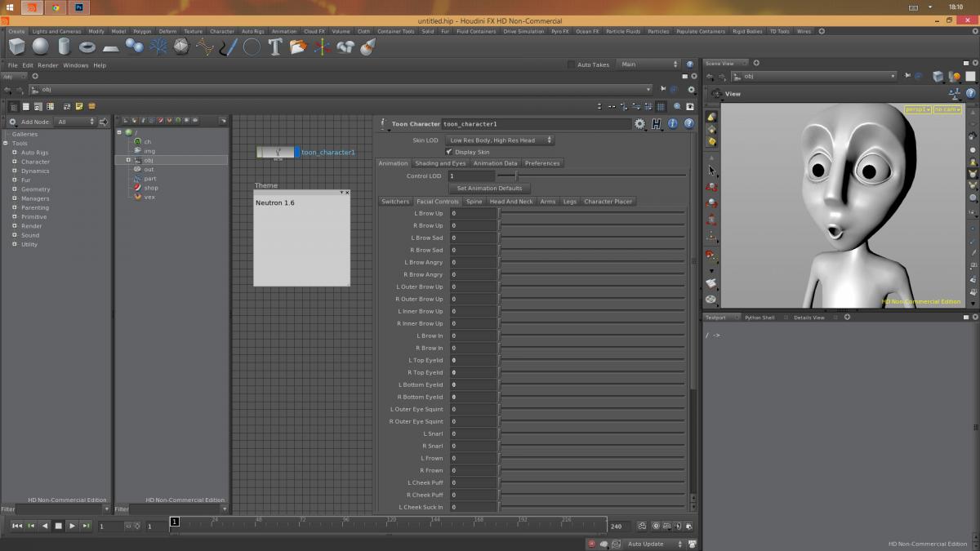Click the Set Animation Defaults button
The height and width of the screenshot is (551, 980).
coord(489,189)
